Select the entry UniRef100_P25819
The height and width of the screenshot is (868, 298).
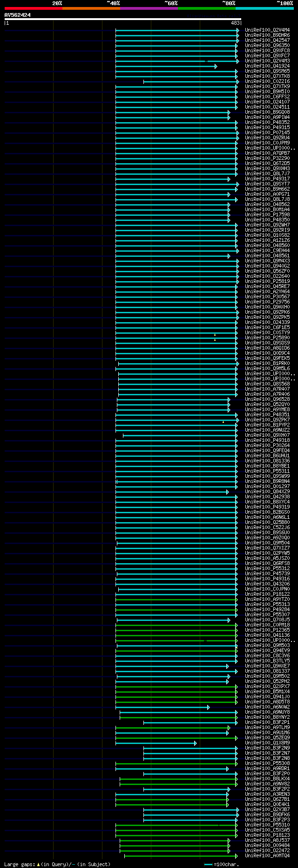pyautogui.click(x=267, y=282)
